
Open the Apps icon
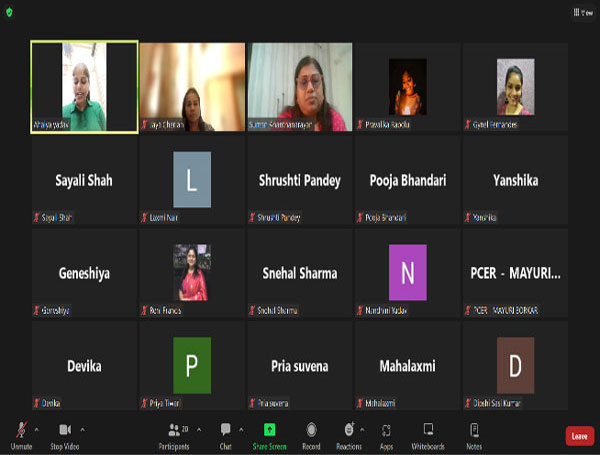[x=386, y=430]
